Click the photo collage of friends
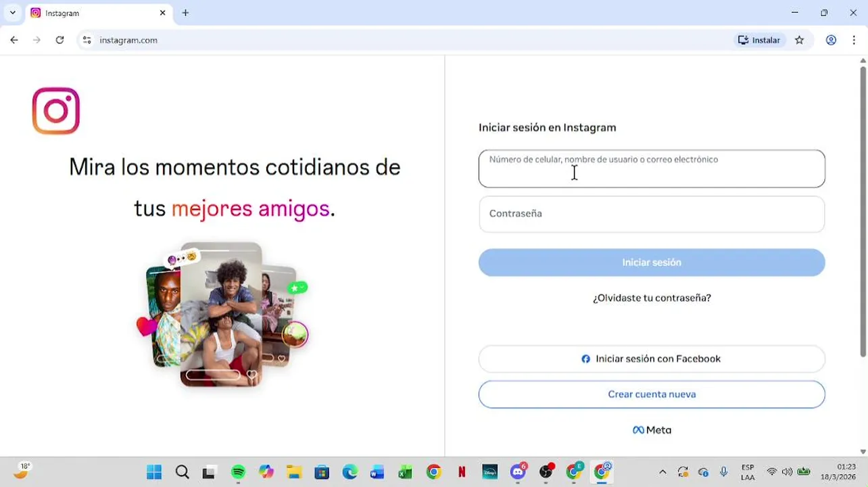 (x=222, y=315)
